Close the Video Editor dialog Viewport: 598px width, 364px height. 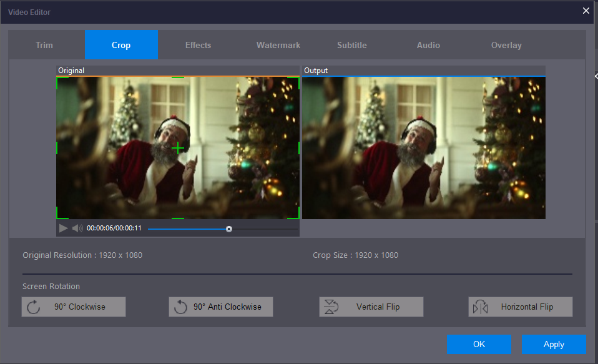[x=586, y=11]
